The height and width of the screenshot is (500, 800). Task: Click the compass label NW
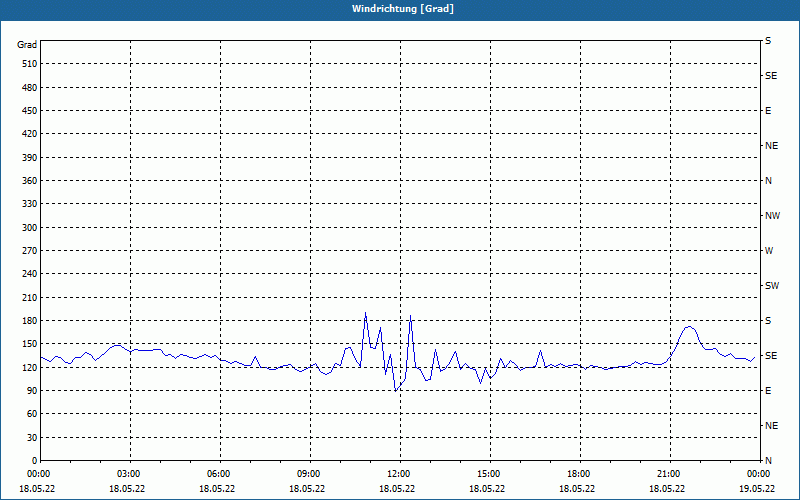[772, 216]
